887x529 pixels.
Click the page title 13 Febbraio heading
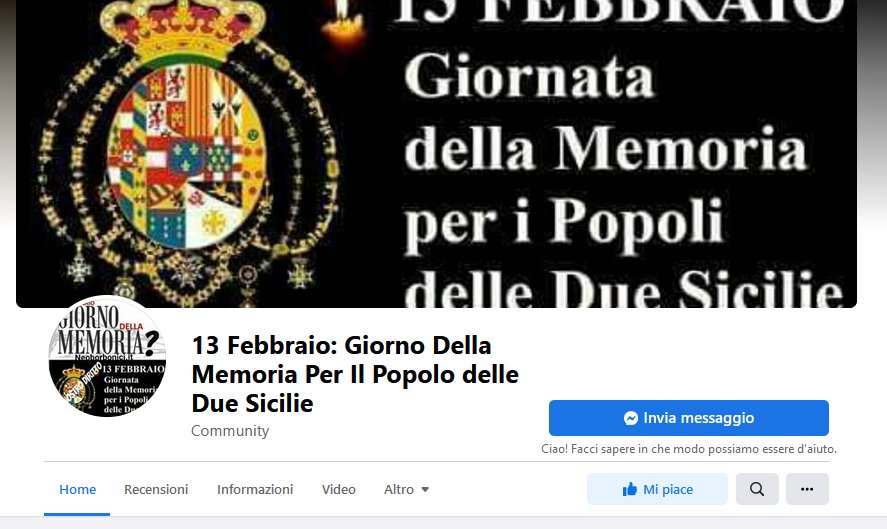tap(355, 375)
